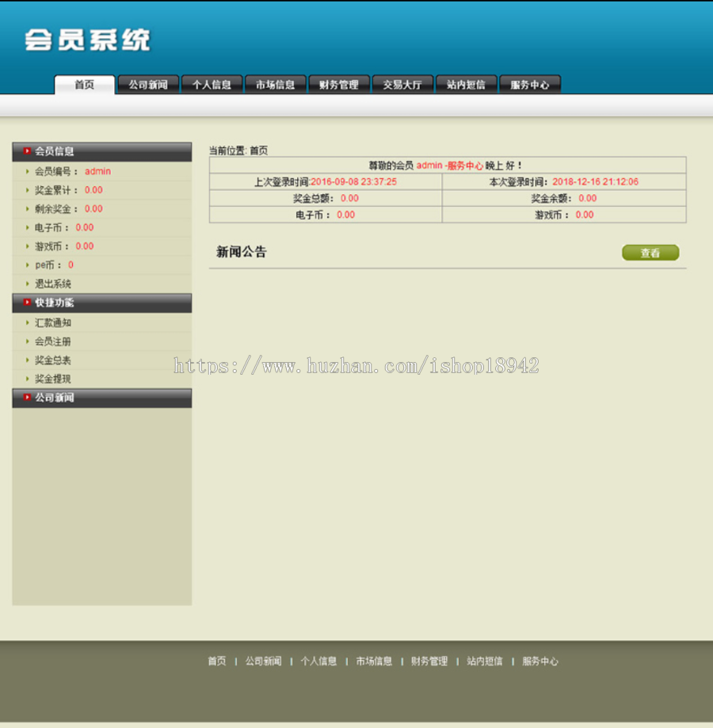Open the 站内短信 tab
The height and width of the screenshot is (728, 713).
pos(466,85)
